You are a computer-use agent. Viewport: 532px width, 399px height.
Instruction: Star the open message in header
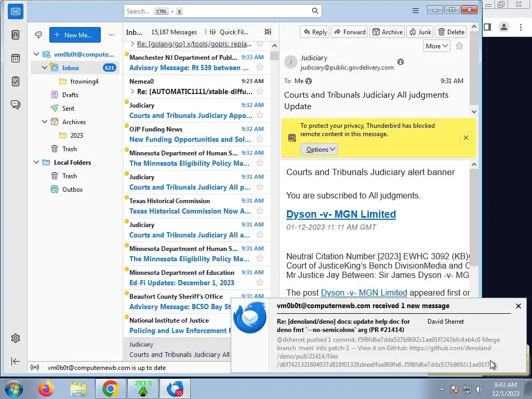pyautogui.click(x=459, y=46)
